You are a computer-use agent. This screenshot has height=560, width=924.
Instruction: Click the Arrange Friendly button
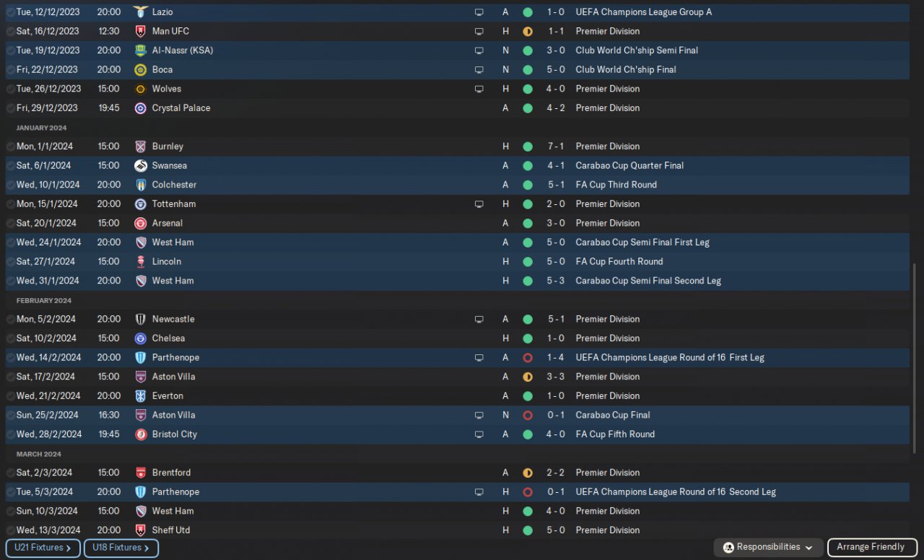pos(871,547)
